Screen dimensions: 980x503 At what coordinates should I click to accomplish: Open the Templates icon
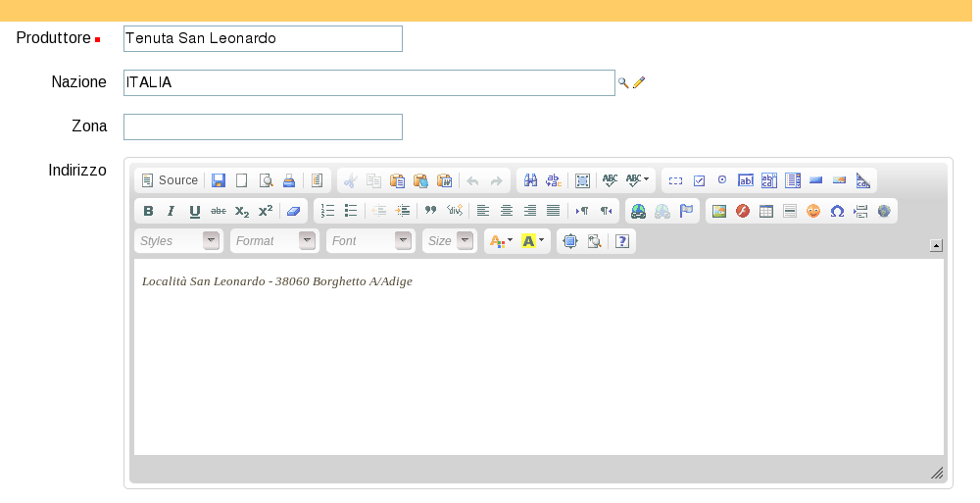317,180
